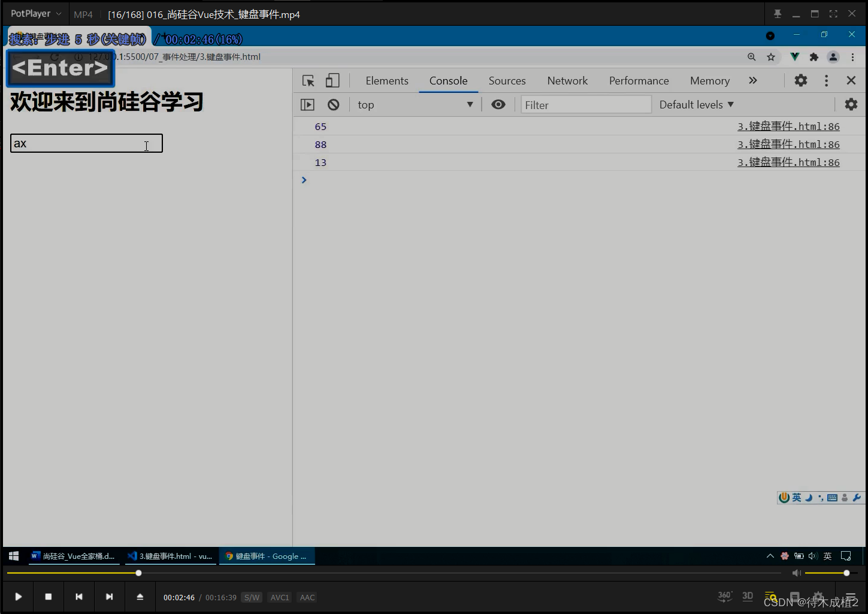The image size is (868, 614).
Task: Open DevTools three-dot customize menu
Action: coord(826,80)
